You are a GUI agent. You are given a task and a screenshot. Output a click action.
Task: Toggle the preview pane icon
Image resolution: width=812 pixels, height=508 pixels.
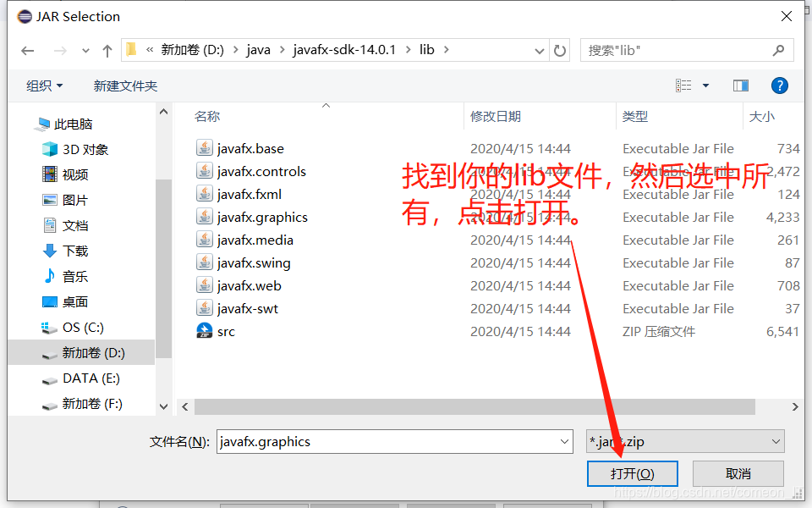point(741,86)
